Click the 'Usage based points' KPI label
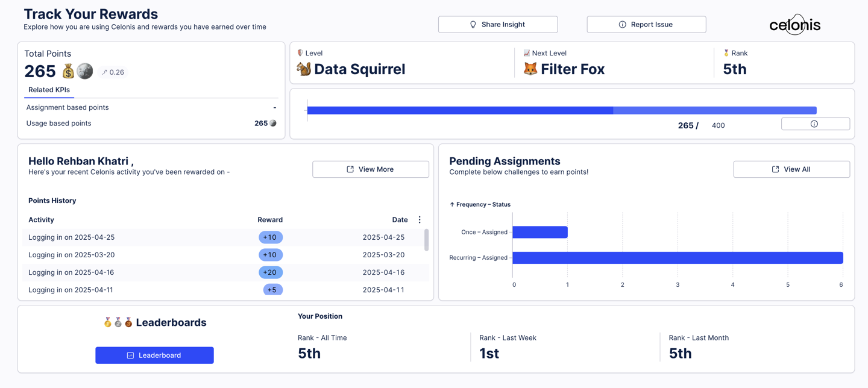The image size is (868, 388). click(x=58, y=124)
